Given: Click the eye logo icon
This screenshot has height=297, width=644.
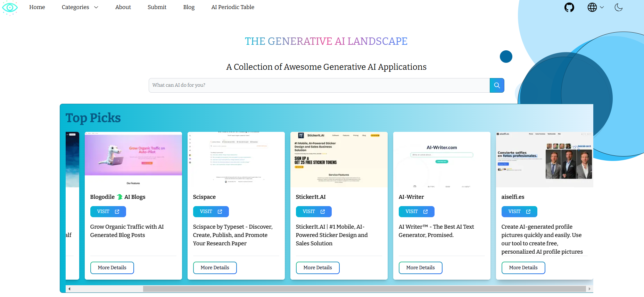Looking at the screenshot, I should point(10,7).
